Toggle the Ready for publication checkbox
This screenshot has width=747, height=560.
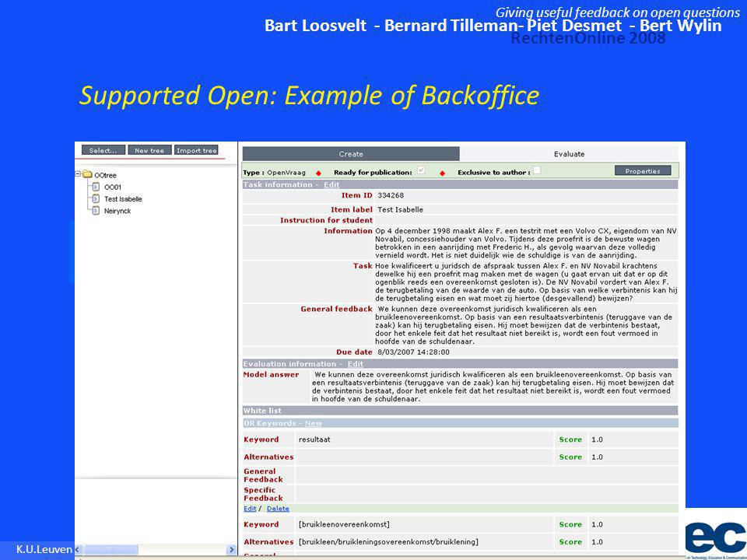421,170
